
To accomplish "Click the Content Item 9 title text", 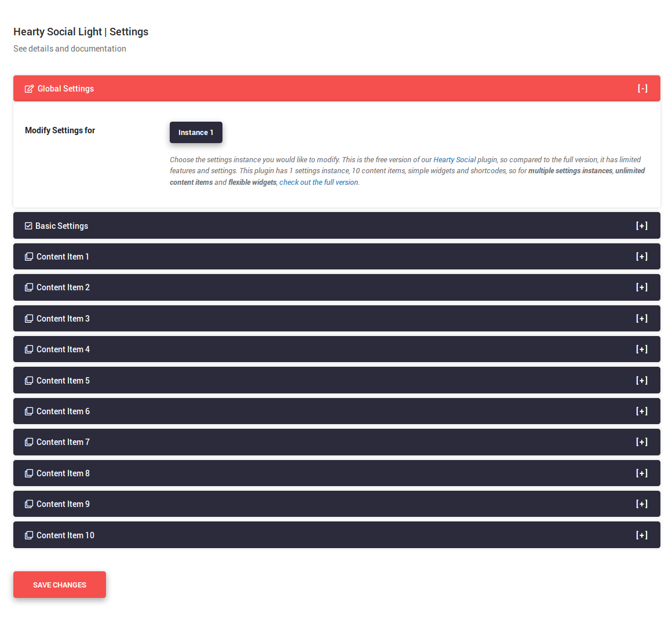I will click(63, 505).
